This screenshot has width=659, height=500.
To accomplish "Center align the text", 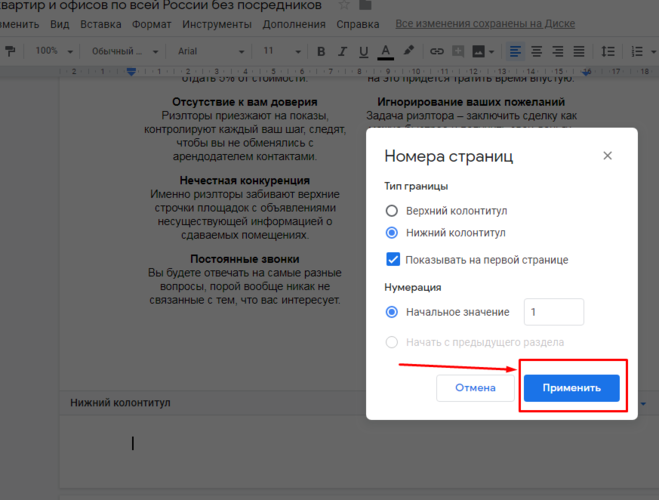I will 537,51.
